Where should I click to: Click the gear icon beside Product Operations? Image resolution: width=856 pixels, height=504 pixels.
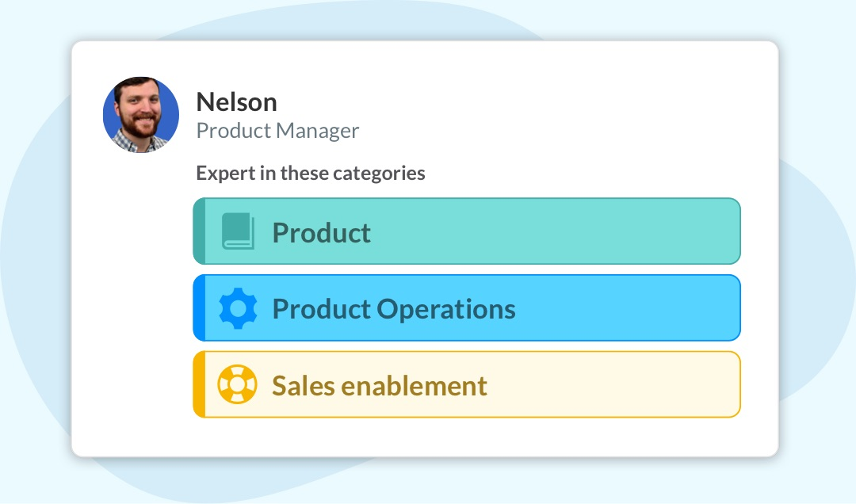[x=238, y=308]
